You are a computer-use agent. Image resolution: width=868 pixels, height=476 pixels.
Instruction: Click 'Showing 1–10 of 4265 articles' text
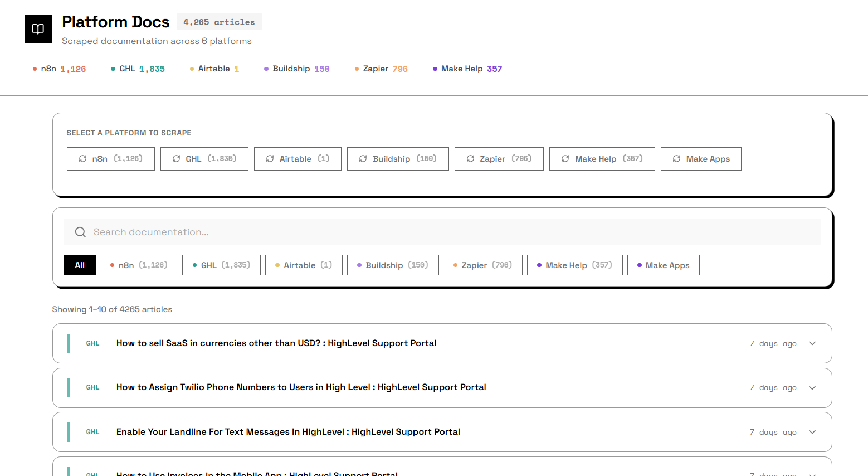point(112,309)
